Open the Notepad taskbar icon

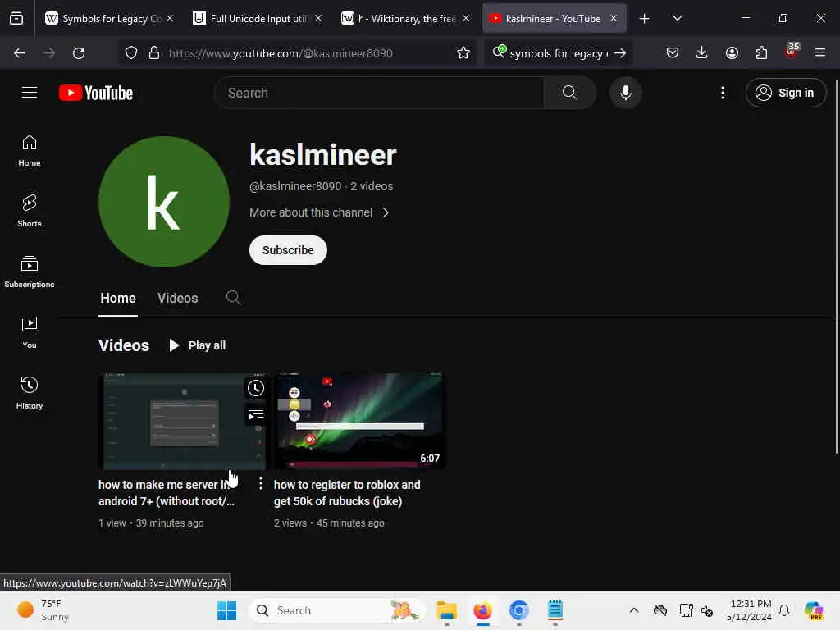point(555,610)
